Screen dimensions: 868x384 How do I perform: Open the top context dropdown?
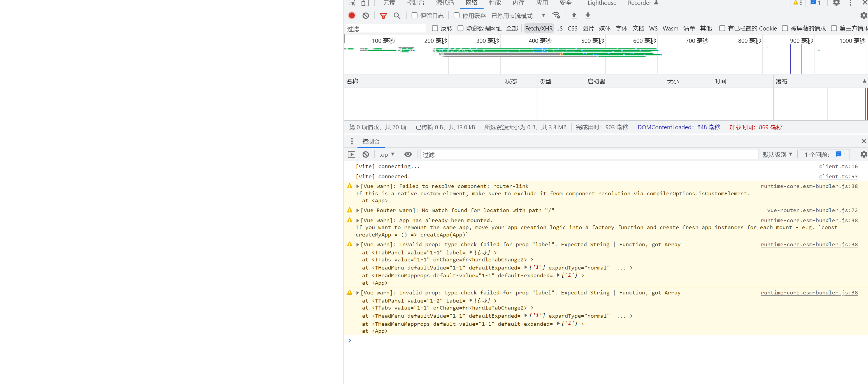click(386, 154)
